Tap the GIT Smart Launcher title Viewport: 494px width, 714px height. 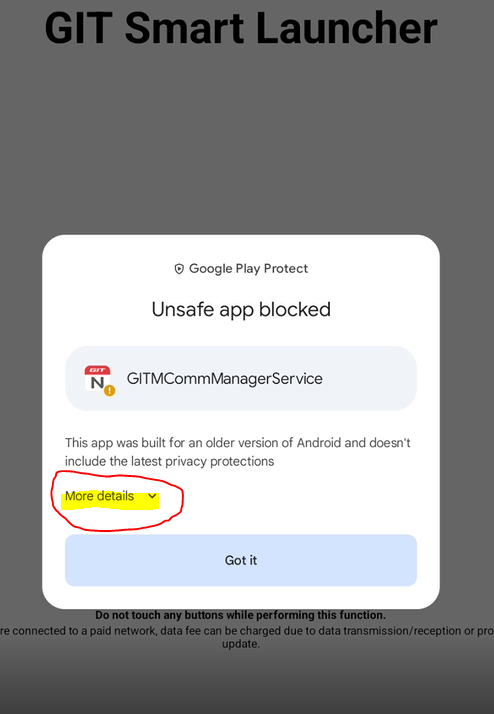(x=241, y=28)
